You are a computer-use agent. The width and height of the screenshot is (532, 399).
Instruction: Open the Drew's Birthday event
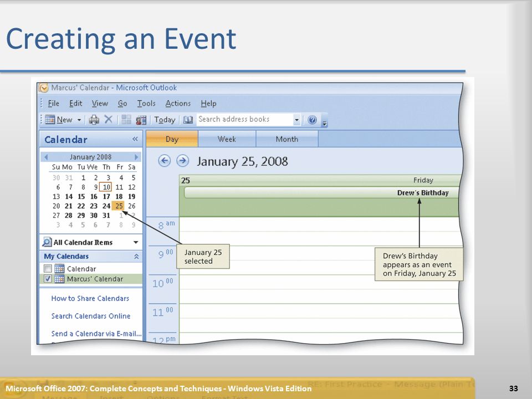pyautogui.click(x=321, y=193)
